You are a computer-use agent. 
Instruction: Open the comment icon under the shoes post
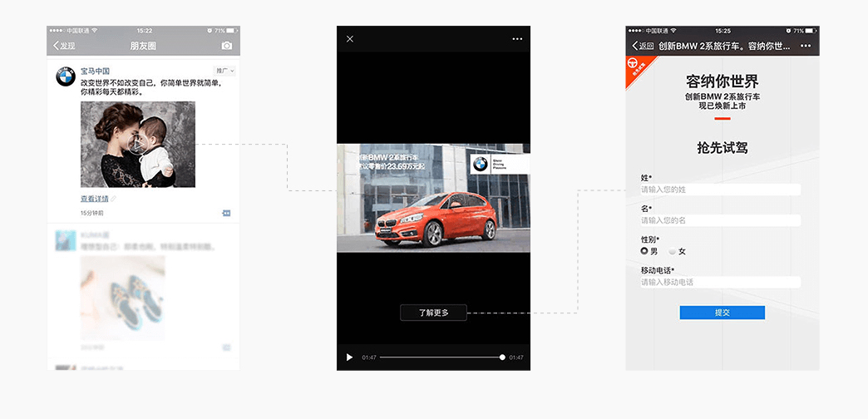[226, 348]
